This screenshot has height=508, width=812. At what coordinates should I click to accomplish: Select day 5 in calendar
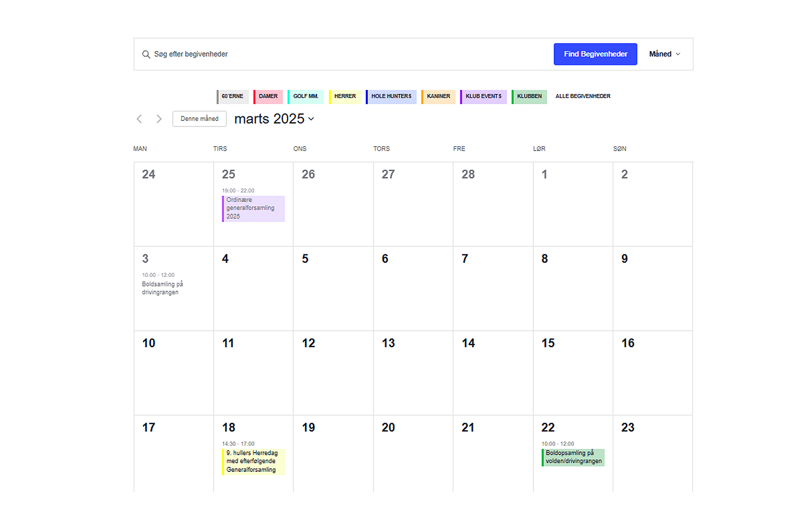tap(305, 259)
